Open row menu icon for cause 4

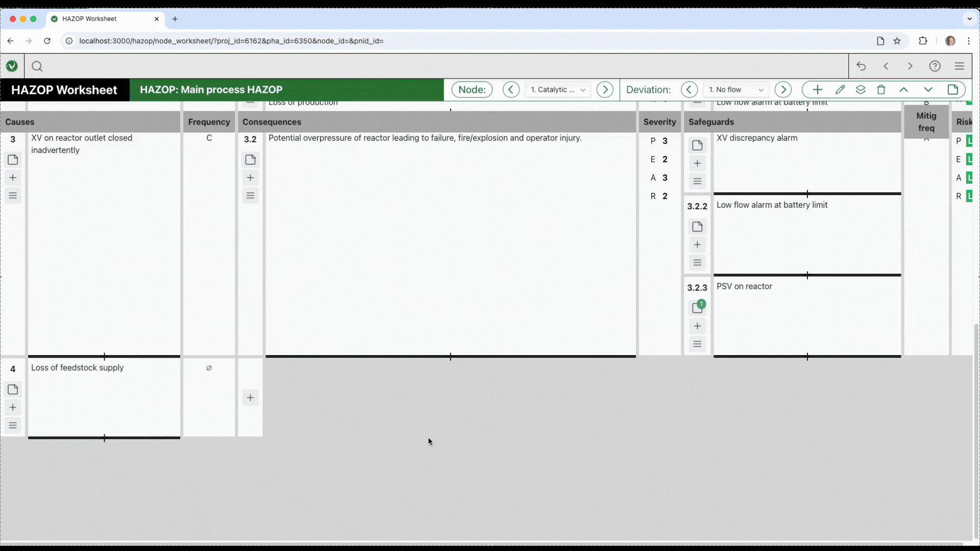13,425
